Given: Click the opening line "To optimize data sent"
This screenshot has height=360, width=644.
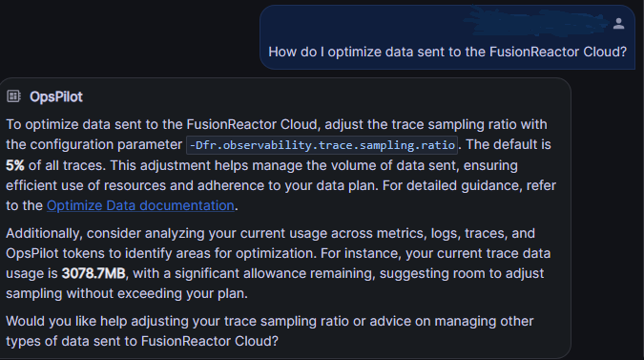Looking at the screenshot, I should click(277, 124).
